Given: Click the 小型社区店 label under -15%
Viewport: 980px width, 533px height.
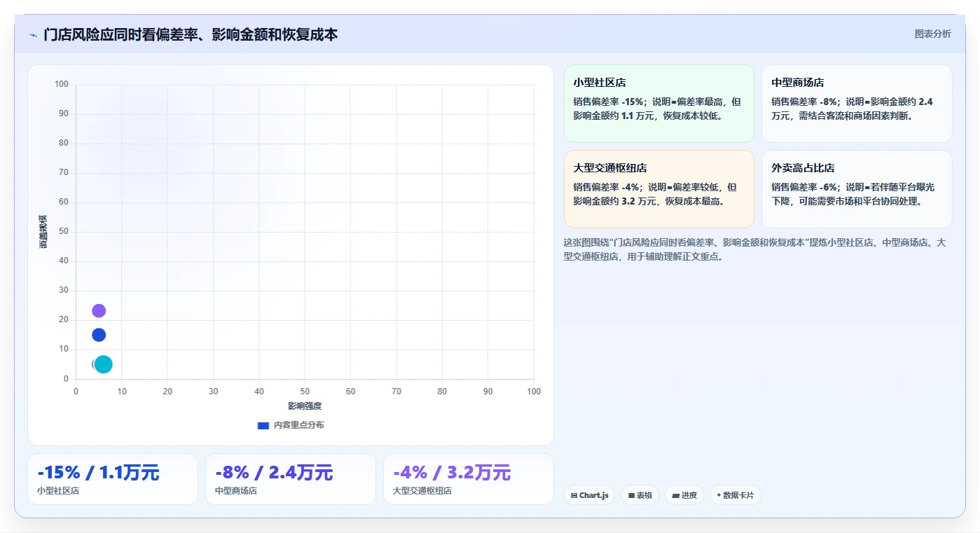Looking at the screenshot, I should click(x=58, y=491).
